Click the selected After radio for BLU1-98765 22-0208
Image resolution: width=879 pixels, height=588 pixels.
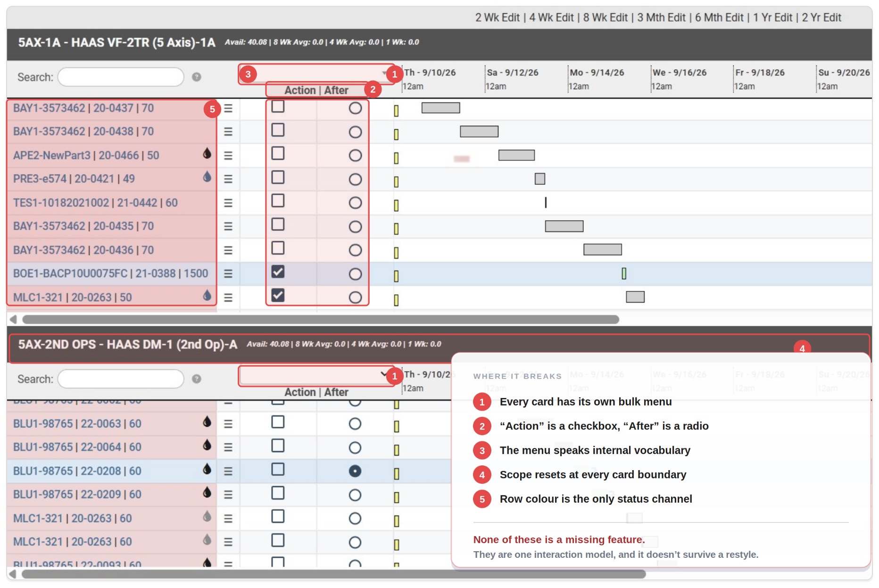point(355,471)
